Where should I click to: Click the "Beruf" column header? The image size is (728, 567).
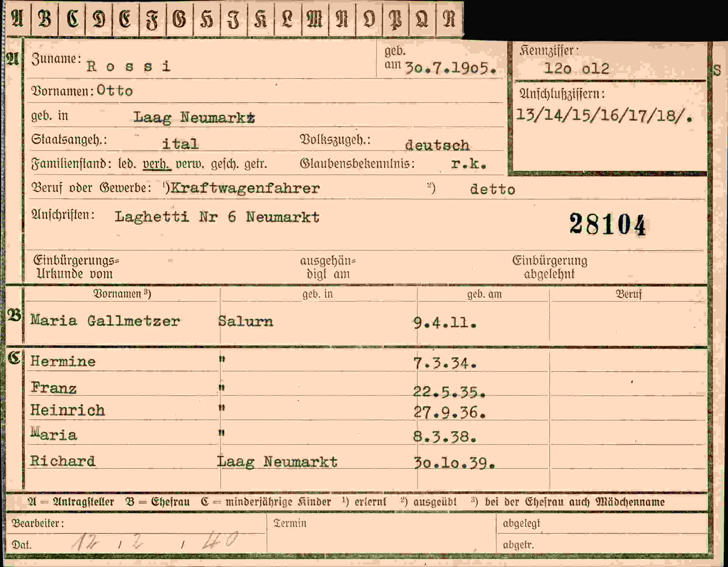[x=628, y=294]
